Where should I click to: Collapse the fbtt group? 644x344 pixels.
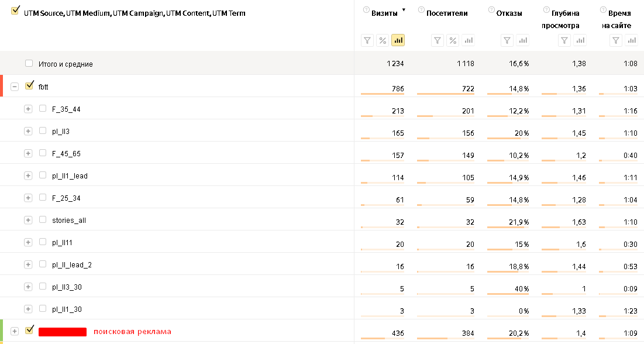click(15, 87)
